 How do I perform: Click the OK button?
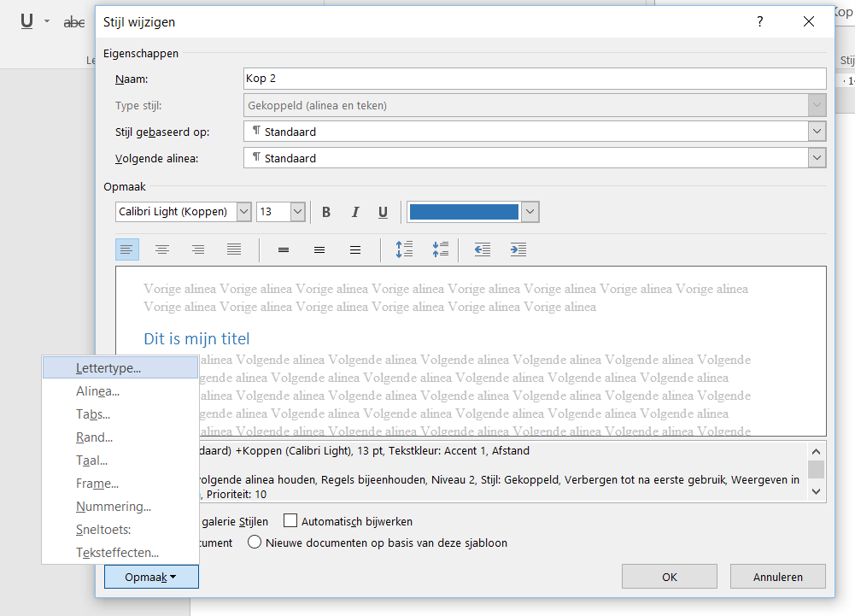[x=670, y=577]
